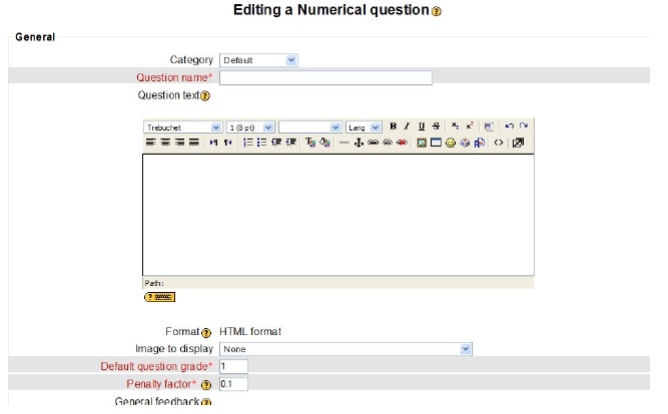Insert an image using toolbar icon

point(422,143)
